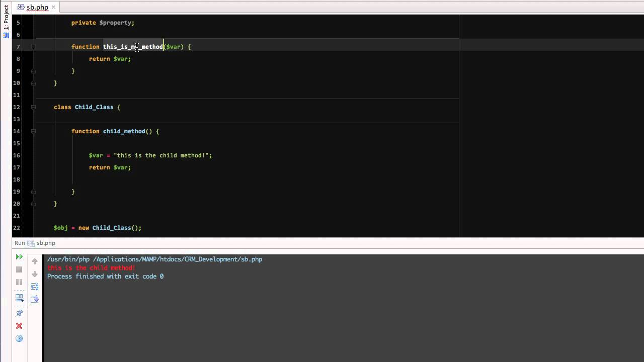This screenshot has height=362, width=644.
Task: Click the 'private $property;' code line
Action: click(103, 23)
